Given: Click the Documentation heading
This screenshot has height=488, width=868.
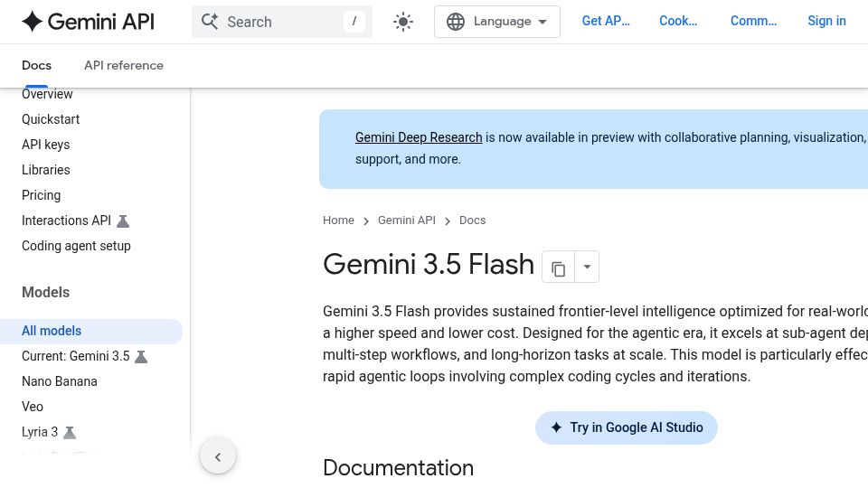Looking at the screenshot, I should click(x=398, y=468).
